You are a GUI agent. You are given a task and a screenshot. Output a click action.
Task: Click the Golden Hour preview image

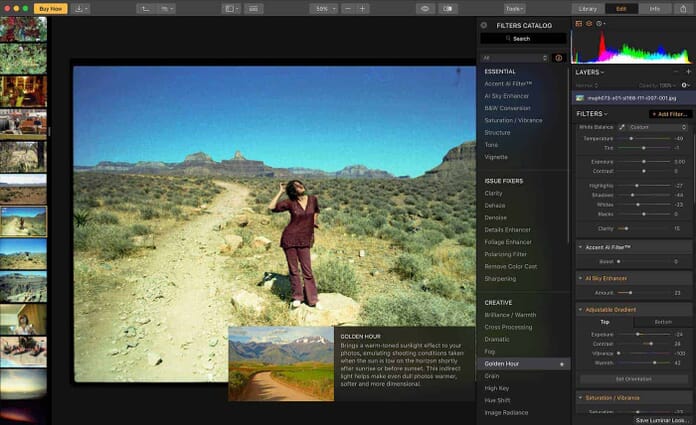click(x=281, y=364)
